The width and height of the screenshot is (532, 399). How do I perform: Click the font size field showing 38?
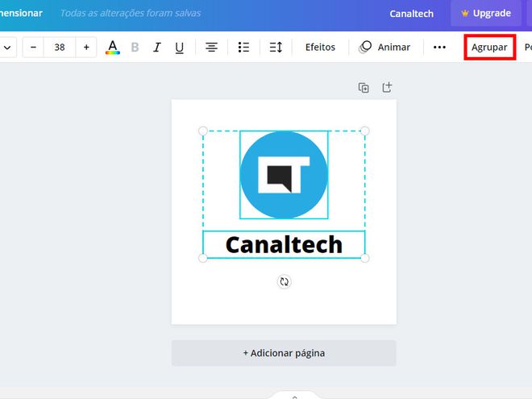click(60, 48)
